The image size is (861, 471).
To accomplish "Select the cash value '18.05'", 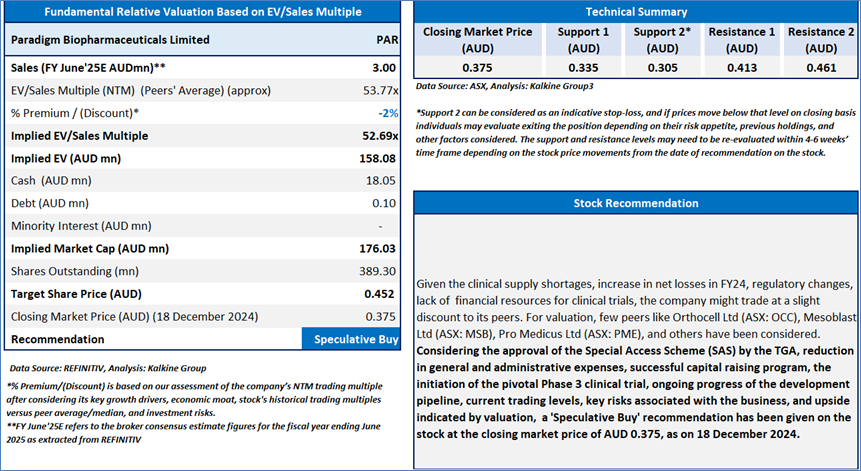I will point(381,181).
